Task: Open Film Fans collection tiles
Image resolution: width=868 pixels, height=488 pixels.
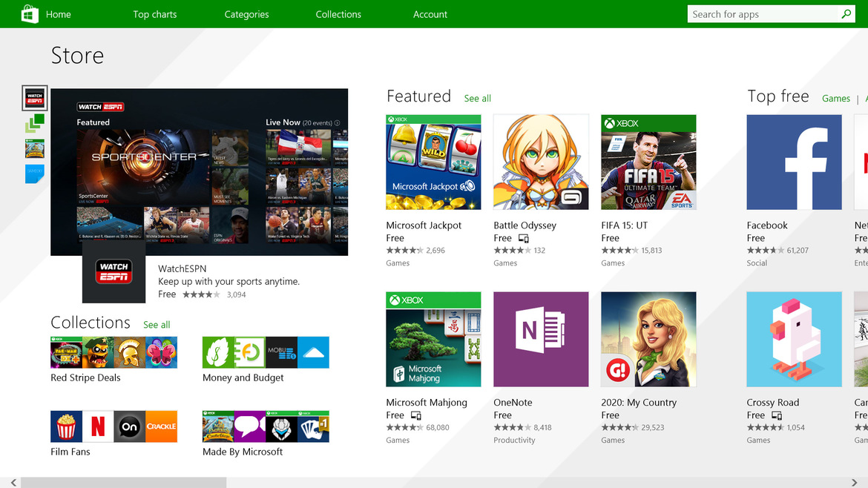Action: pyautogui.click(x=114, y=426)
